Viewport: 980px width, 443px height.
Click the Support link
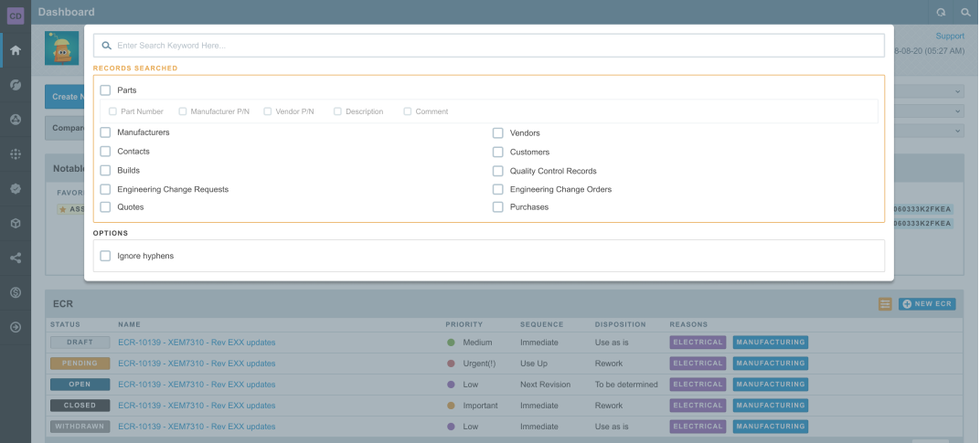pos(949,37)
